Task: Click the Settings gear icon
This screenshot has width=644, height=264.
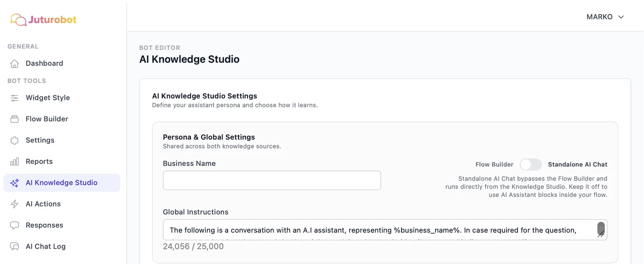Action: (14, 140)
